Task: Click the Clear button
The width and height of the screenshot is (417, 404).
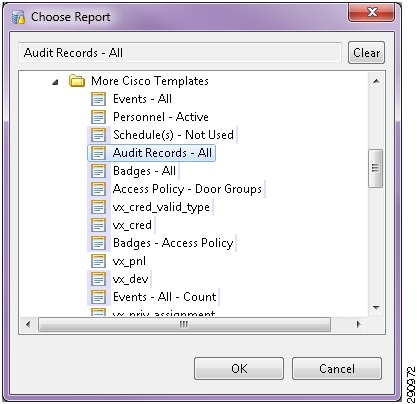Action: click(x=366, y=53)
